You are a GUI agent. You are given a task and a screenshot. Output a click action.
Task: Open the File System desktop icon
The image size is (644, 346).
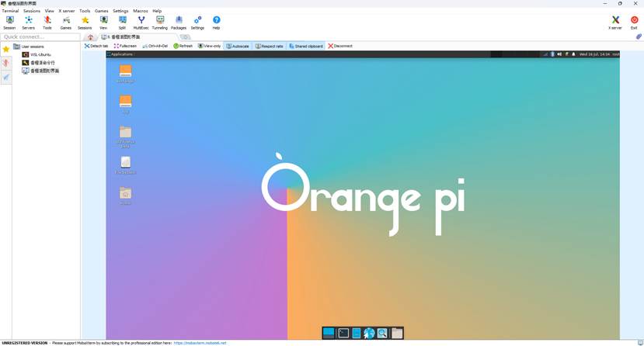pyautogui.click(x=126, y=165)
